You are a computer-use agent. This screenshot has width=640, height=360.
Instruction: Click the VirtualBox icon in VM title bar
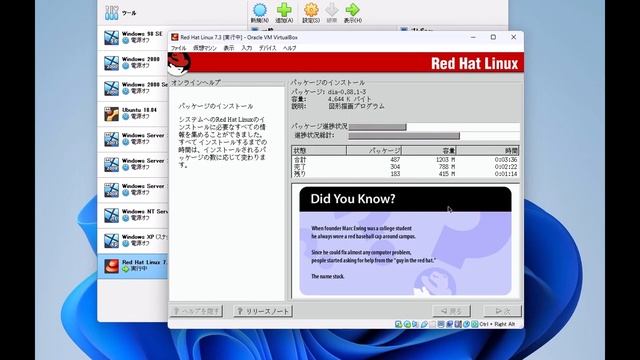175,37
